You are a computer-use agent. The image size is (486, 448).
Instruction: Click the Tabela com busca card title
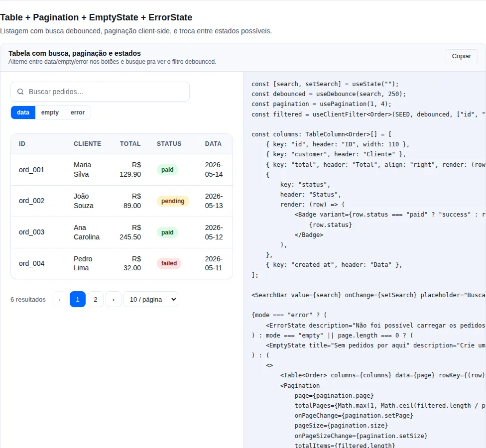[x=74, y=53]
